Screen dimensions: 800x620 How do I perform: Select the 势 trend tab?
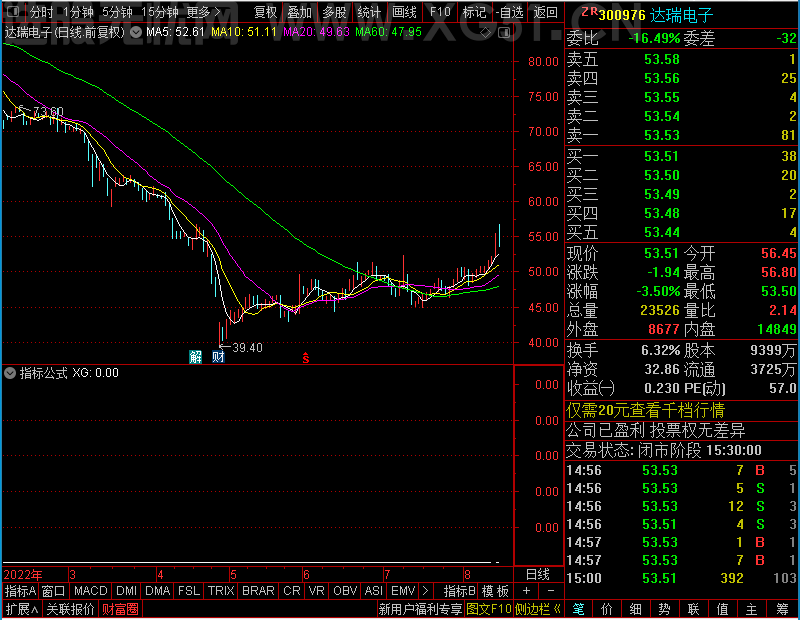click(x=664, y=609)
